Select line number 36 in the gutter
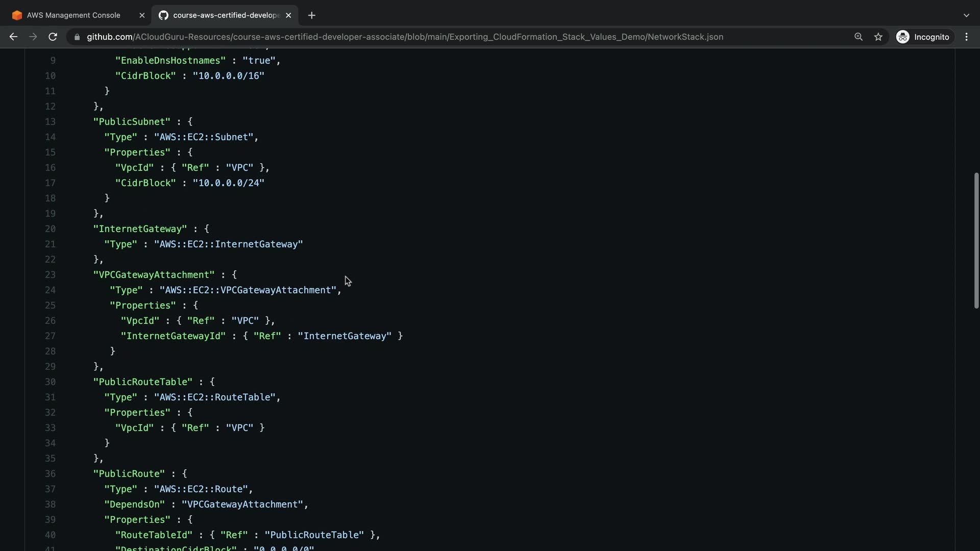The width and height of the screenshot is (980, 551). point(50,474)
